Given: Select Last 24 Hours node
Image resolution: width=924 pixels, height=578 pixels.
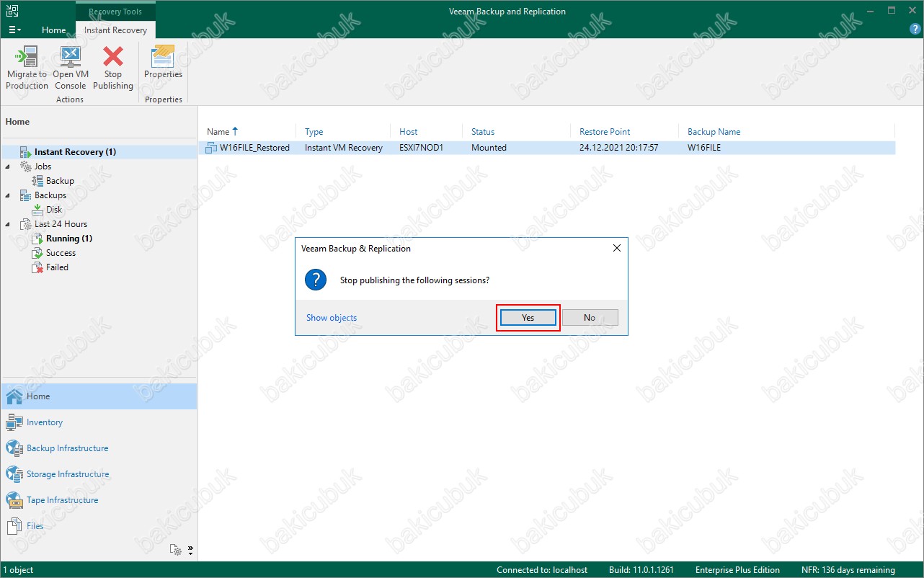Looking at the screenshot, I should tap(61, 224).
